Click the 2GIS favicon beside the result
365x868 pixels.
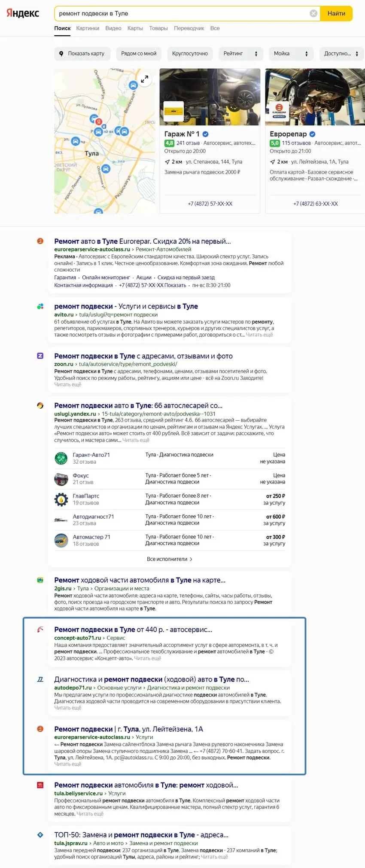[40, 580]
